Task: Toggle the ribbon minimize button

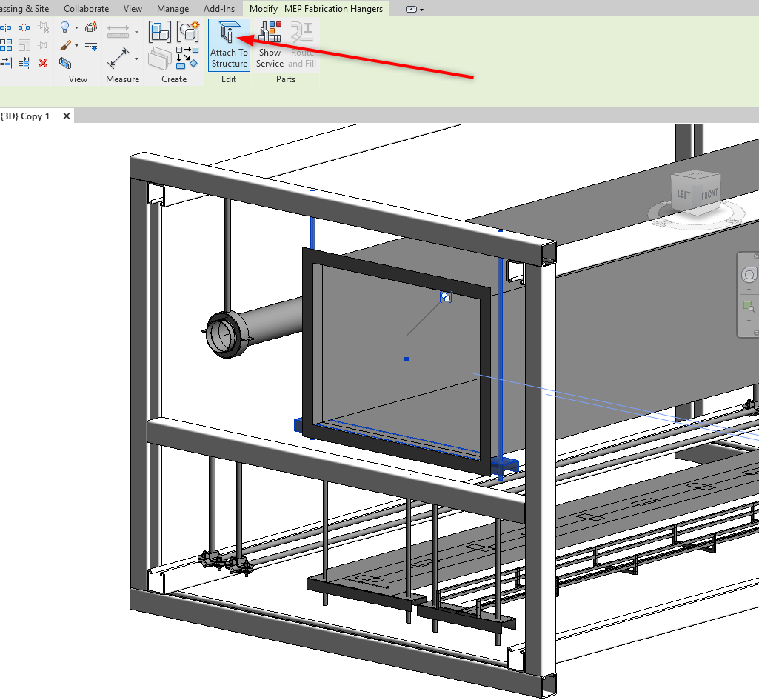Action: tap(411, 9)
